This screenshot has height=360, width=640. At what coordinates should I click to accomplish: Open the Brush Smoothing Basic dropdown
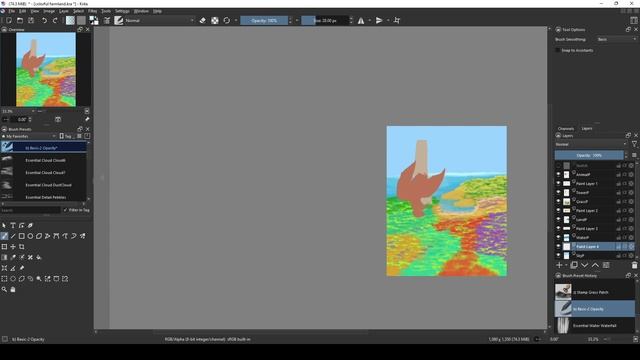[616, 39]
